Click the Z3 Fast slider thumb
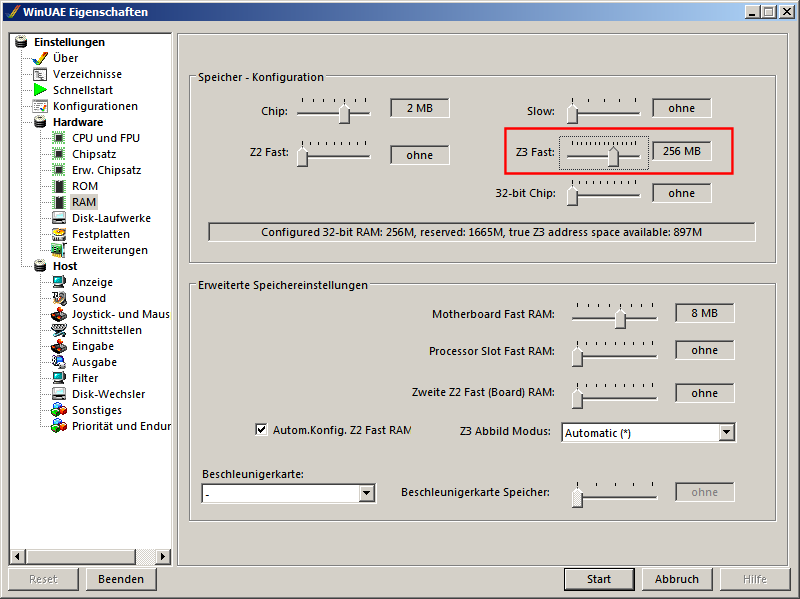 click(613, 156)
